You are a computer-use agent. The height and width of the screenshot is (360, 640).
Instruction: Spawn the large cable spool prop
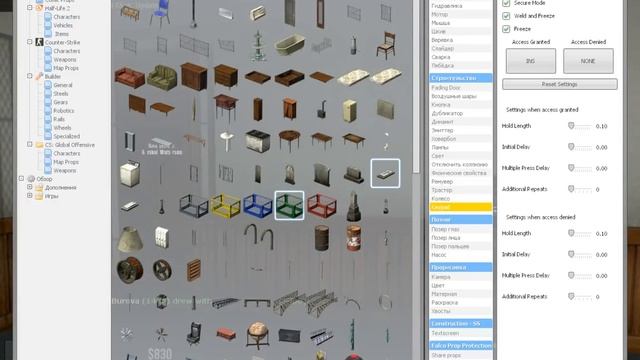coord(130,270)
